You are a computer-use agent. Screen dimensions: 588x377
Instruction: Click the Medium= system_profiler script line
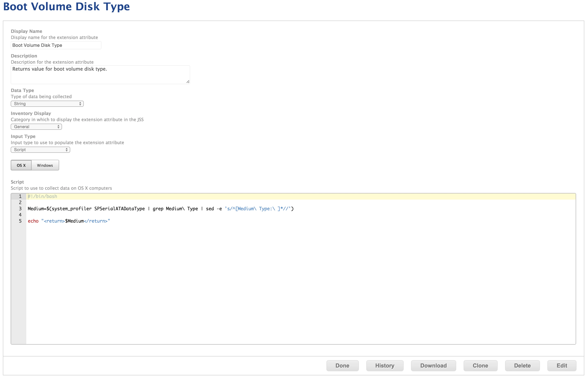[x=161, y=209]
